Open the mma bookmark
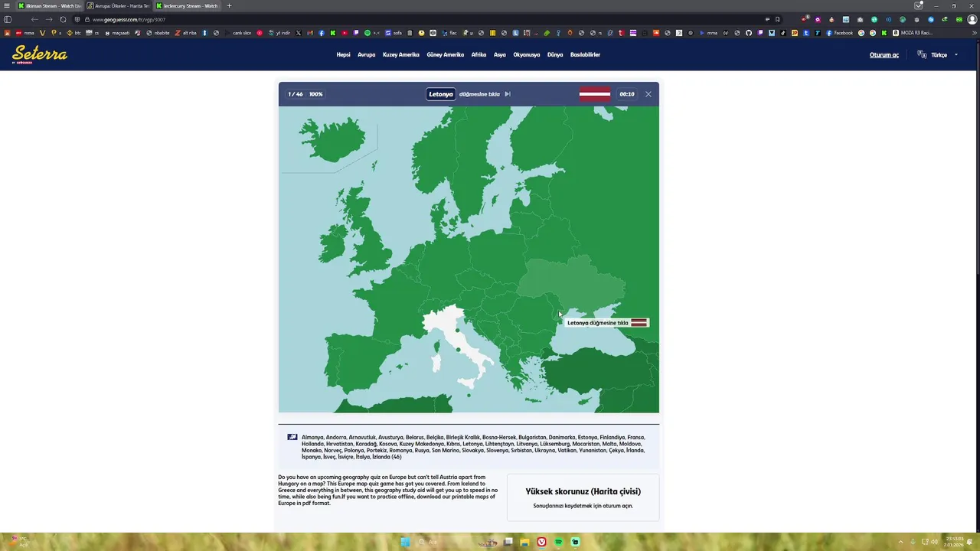 pos(25,33)
